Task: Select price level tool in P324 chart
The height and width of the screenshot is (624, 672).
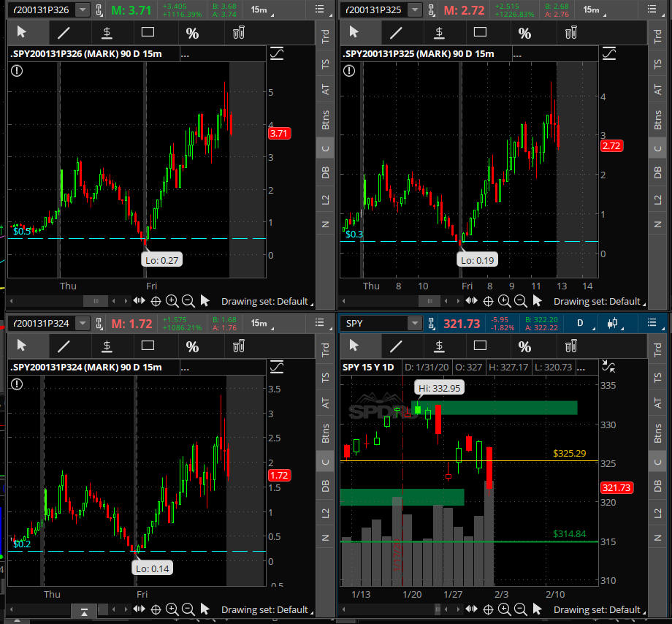Action: click(x=107, y=346)
